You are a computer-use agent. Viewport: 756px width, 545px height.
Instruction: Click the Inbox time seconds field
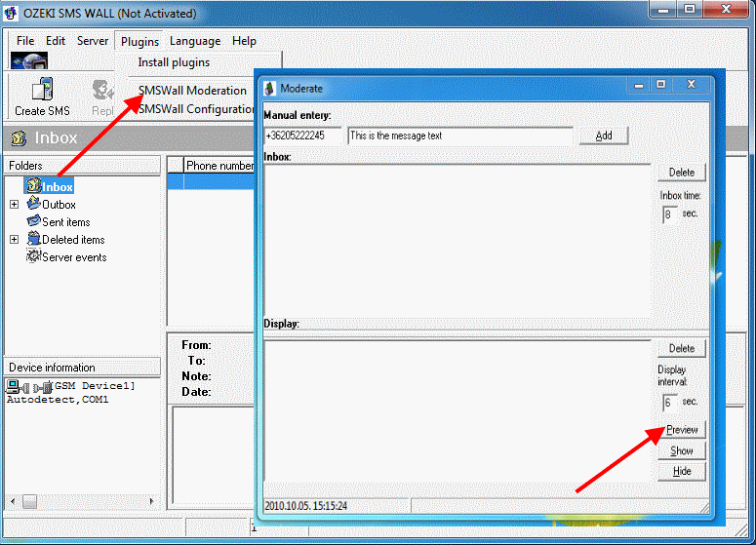(670, 214)
